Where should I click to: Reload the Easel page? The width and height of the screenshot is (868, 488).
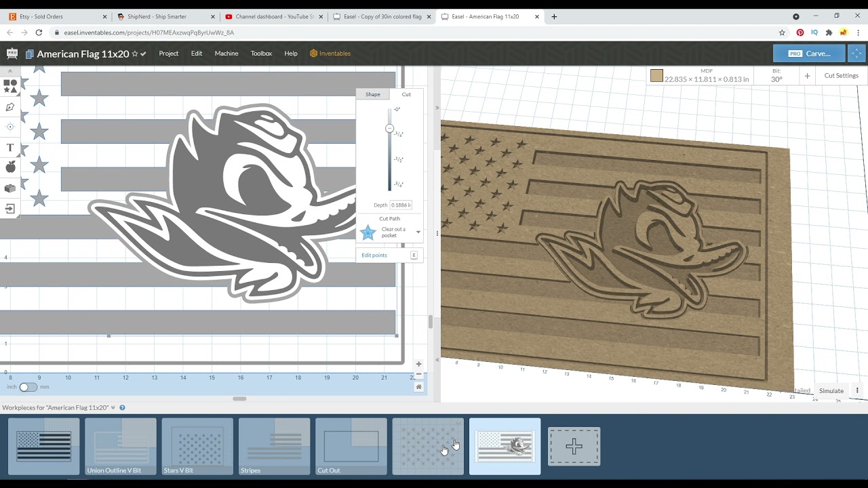[39, 32]
